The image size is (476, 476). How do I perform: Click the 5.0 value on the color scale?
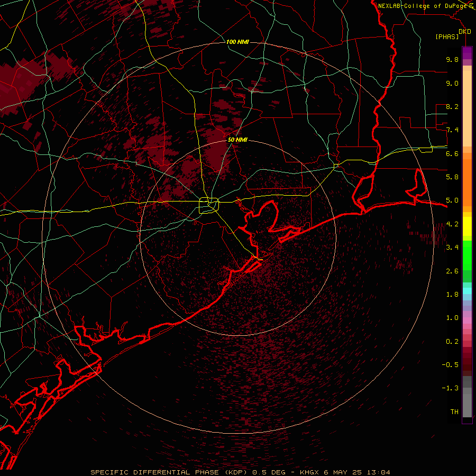pyautogui.click(x=452, y=200)
